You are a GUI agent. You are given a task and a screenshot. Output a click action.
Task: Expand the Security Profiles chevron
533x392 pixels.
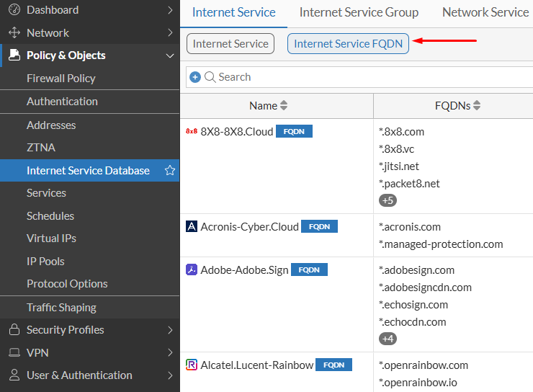pos(170,330)
